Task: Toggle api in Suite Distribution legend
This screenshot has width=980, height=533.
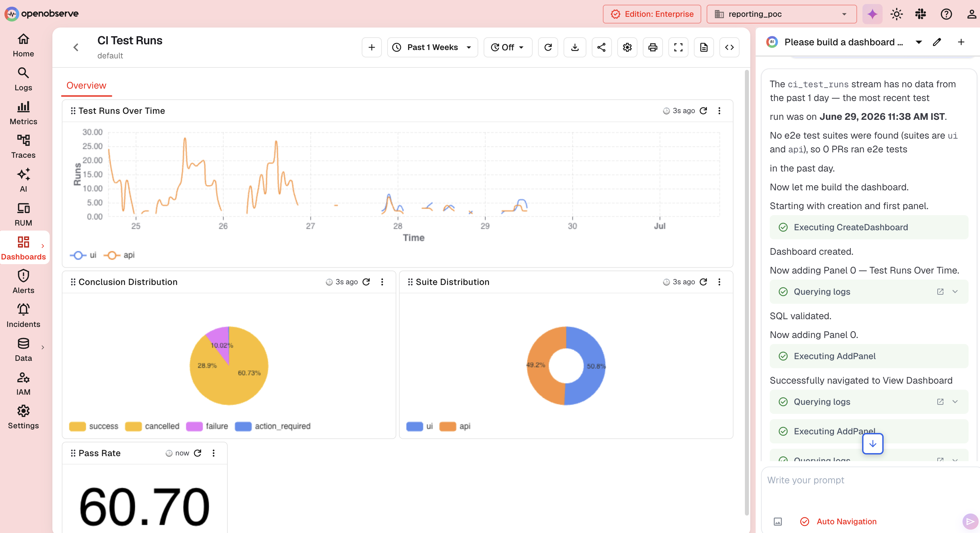Action: 455,426
